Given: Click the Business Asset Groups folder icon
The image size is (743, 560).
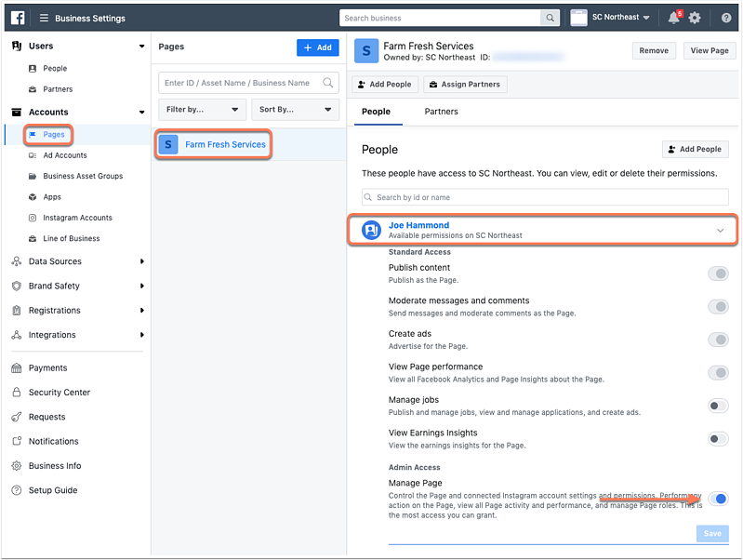Looking at the screenshot, I should [x=33, y=176].
